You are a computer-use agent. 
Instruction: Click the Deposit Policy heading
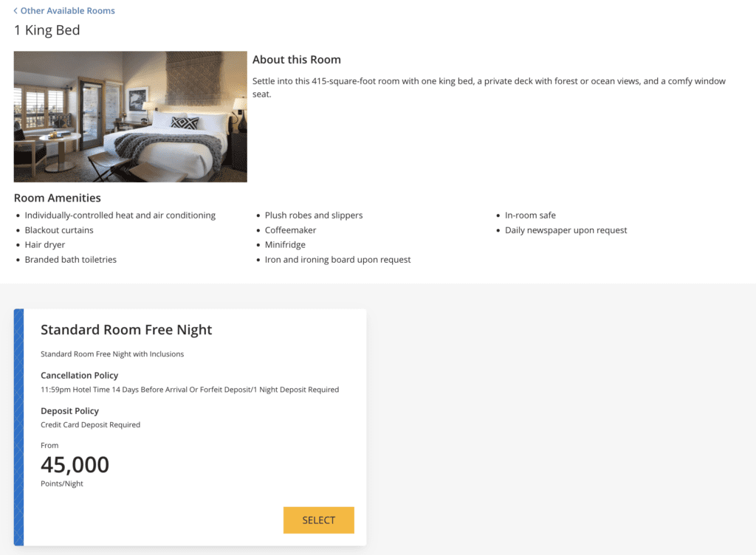[69, 410]
